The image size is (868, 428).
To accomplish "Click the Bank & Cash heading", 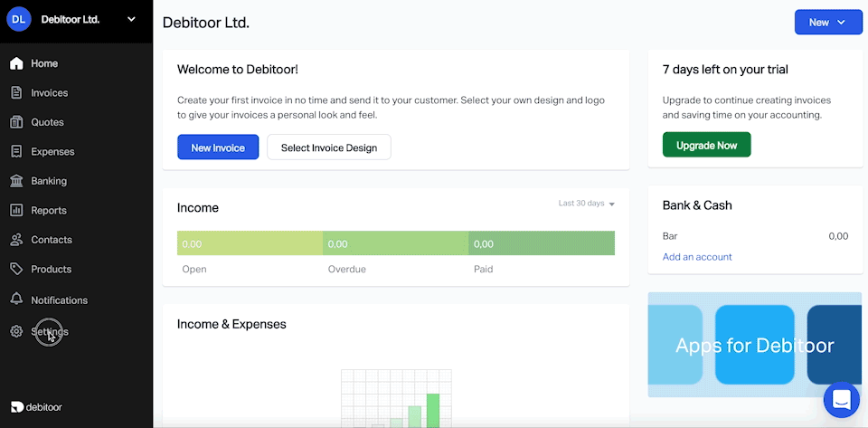I will pos(697,205).
